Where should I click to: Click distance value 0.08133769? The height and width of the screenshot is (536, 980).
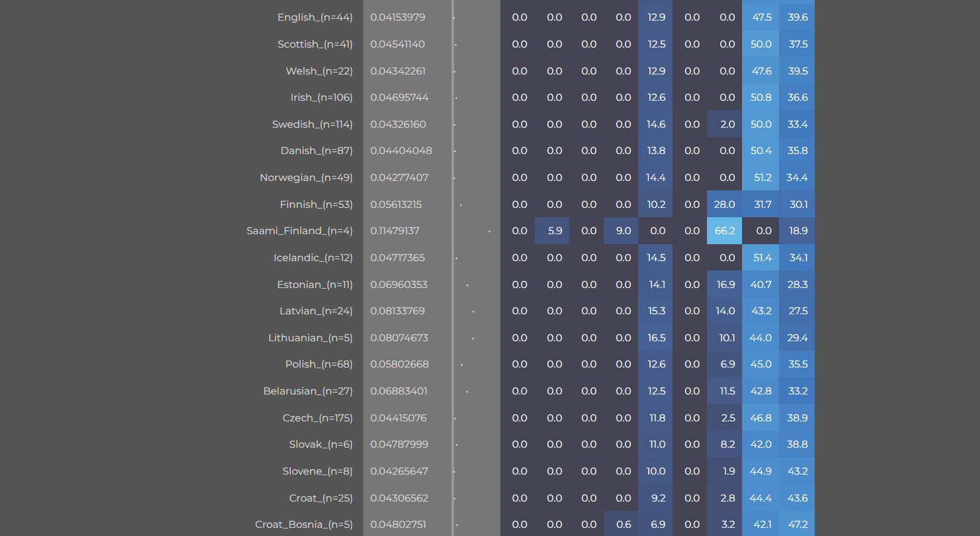[x=398, y=311]
